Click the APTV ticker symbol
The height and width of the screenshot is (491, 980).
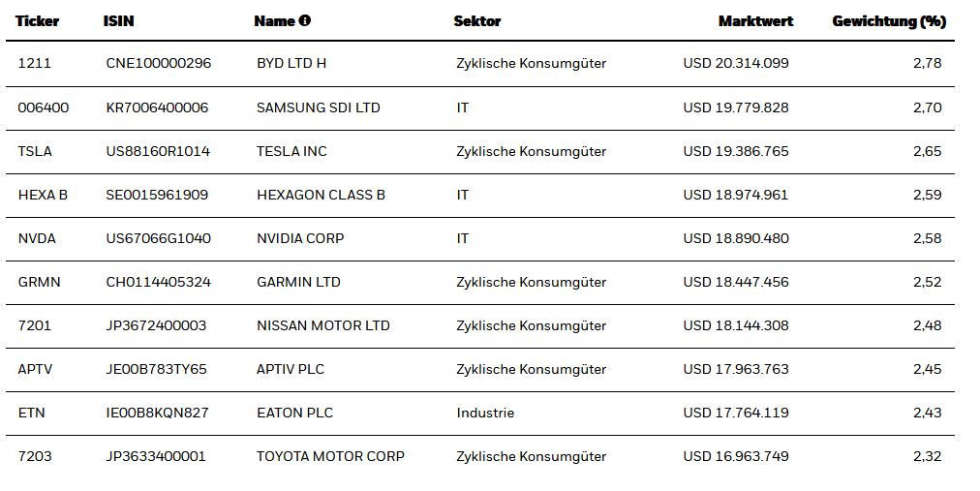click(x=36, y=369)
